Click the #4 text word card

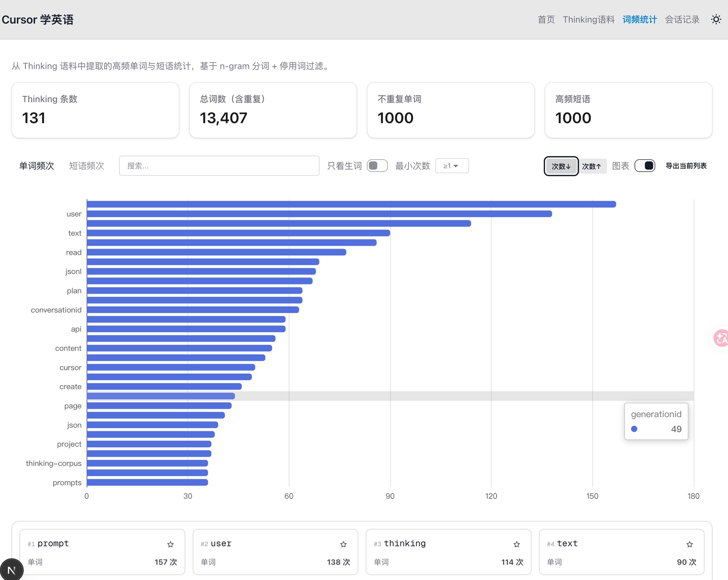tap(622, 552)
